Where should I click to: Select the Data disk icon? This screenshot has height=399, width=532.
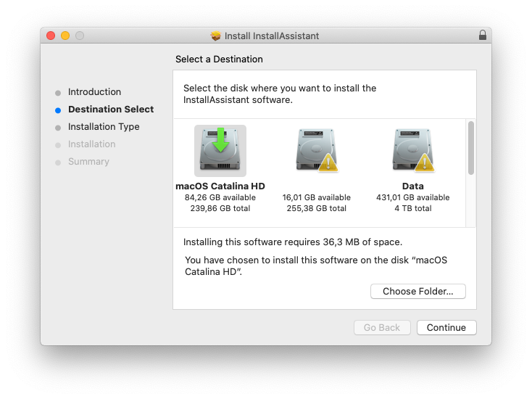[x=413, y=150]
